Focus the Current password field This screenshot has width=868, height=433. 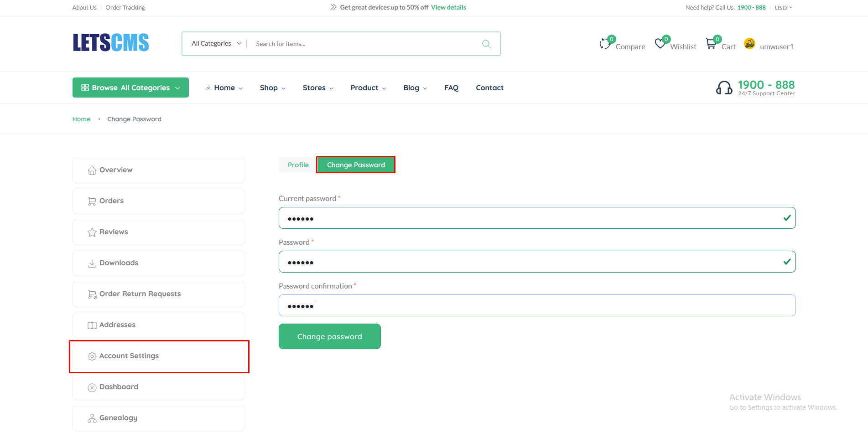click(529, 218)
